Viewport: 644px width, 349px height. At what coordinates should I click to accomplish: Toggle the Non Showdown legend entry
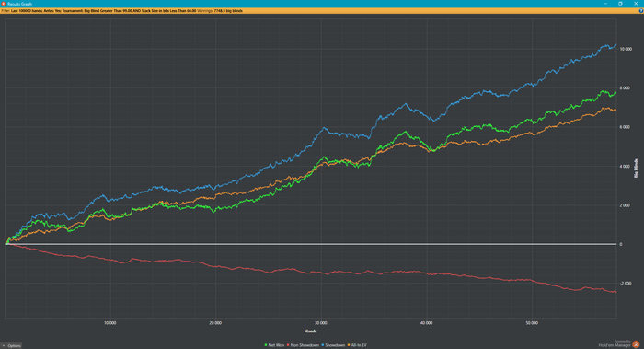tap(303, 345)
